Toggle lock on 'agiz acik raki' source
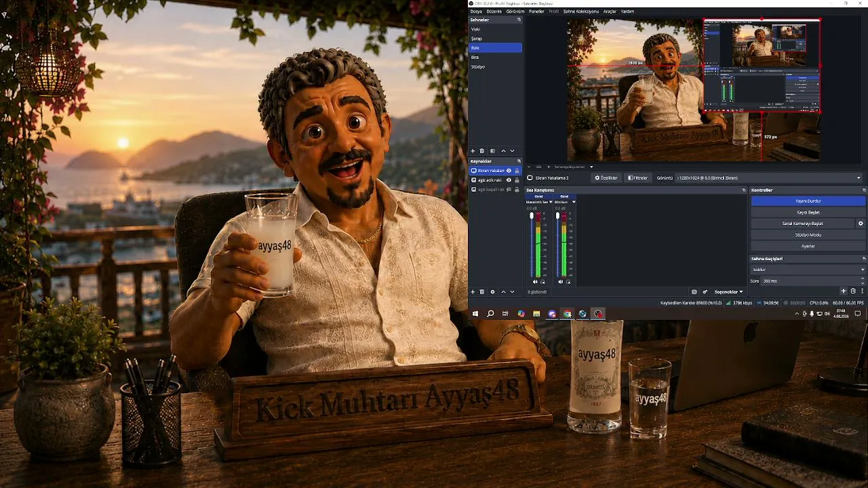868x488 pixels. [x=517, y=180]
